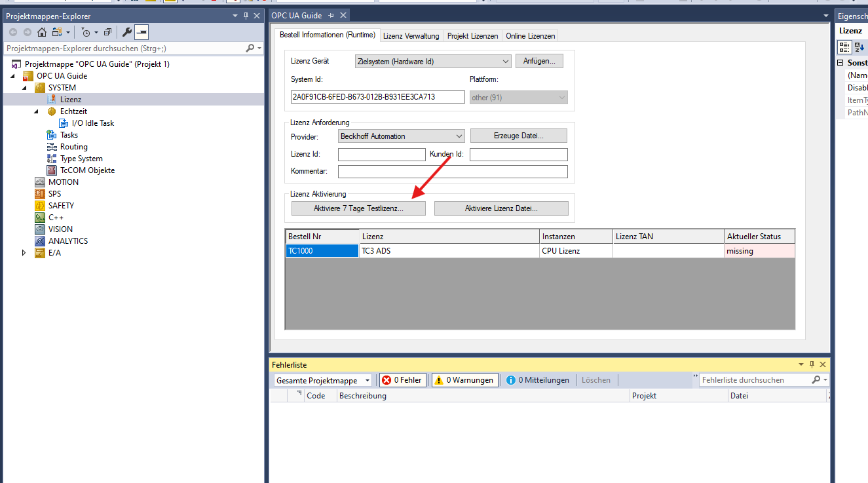Click the Aktueller Status column header
868x483 pixels.
(759, 236)
